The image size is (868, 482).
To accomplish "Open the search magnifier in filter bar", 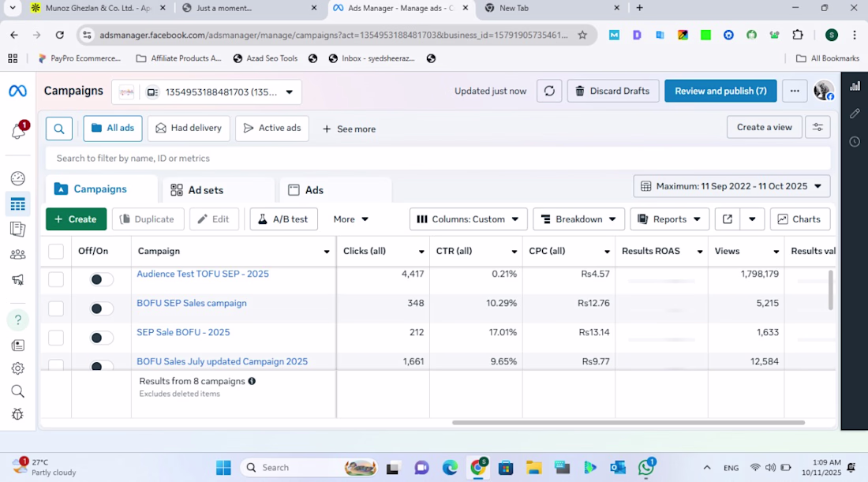I will [59, 129].
